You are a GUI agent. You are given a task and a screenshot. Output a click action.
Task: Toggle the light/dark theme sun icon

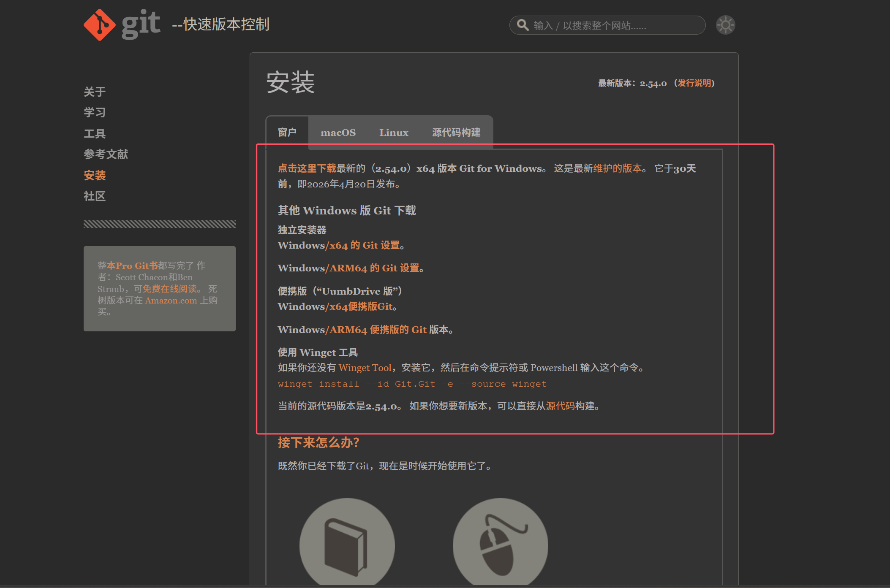(x=725, y=25)
